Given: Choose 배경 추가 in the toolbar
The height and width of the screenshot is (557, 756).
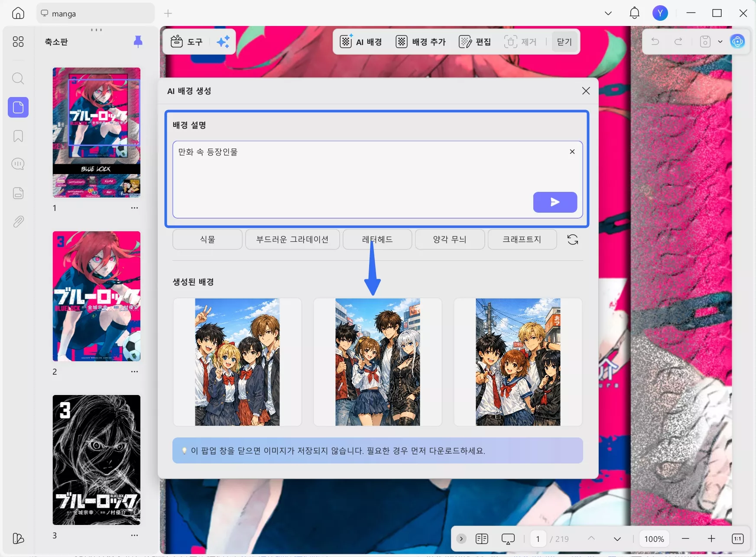Looking at the screenshot, I should click(x=421, y=42).
